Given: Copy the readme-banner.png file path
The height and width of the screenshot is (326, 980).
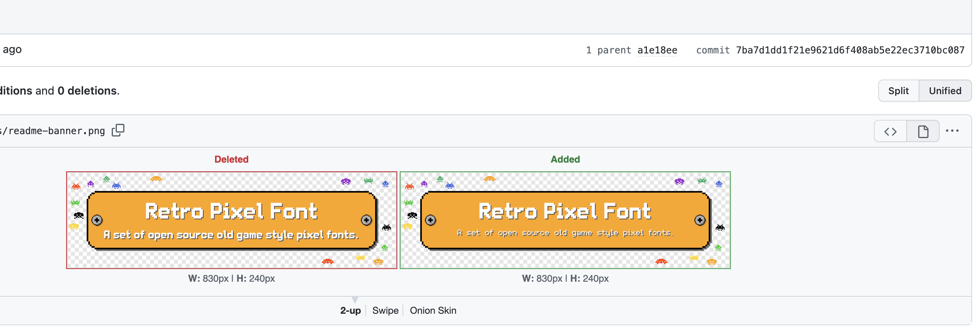Looking at the screenshot, I should pyautogui.click(x=118, y=130).
